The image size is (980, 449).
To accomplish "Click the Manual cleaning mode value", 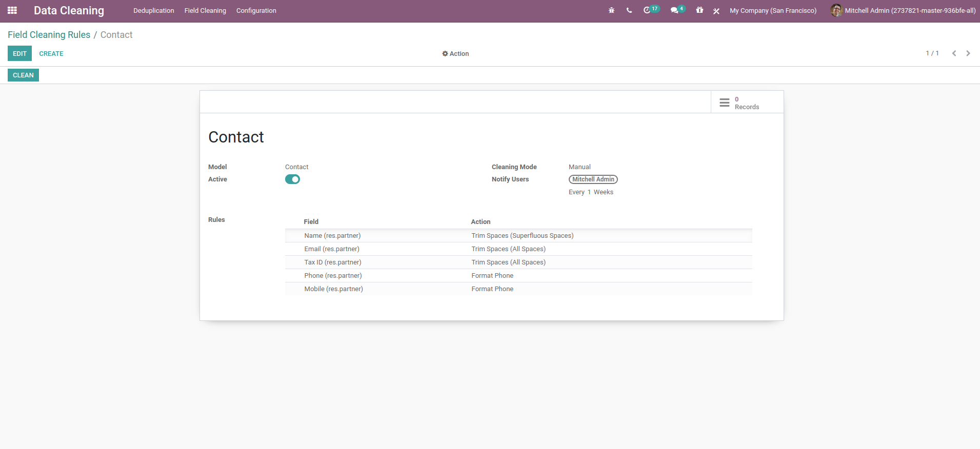I will pyautogui.click(x=579, y=167).
